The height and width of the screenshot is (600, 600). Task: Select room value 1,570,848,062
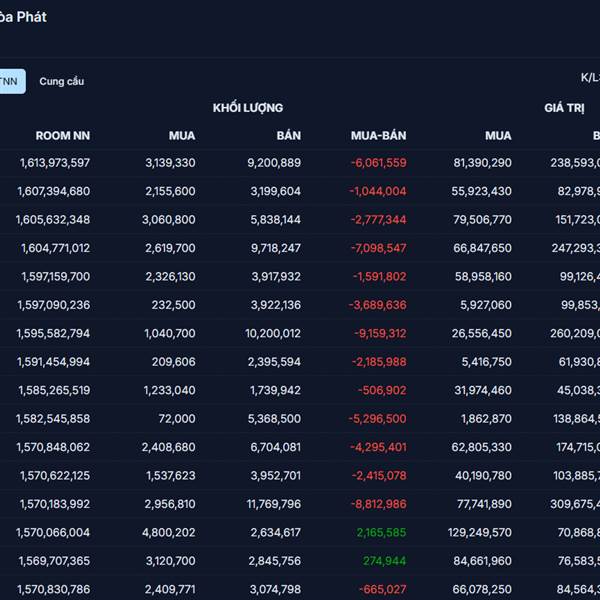pyautogui.click(x=53, y=447)
